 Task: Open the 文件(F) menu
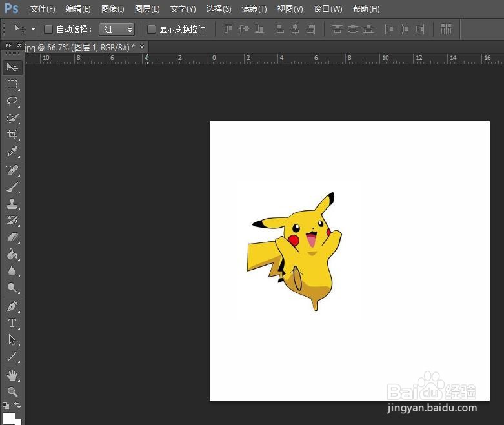click(x=43, y=9)
